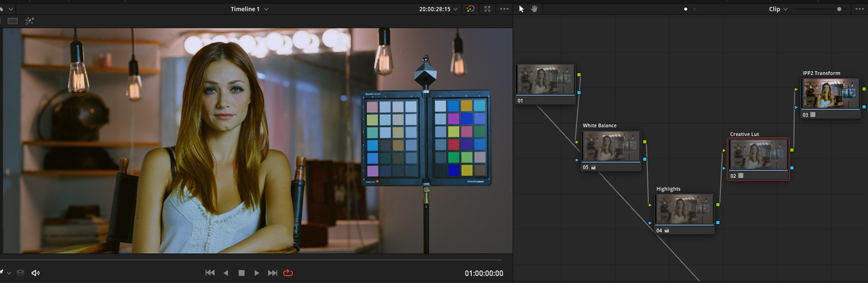Toggle the bypass color grades icon
868x283 pixels.
[471, 9]
